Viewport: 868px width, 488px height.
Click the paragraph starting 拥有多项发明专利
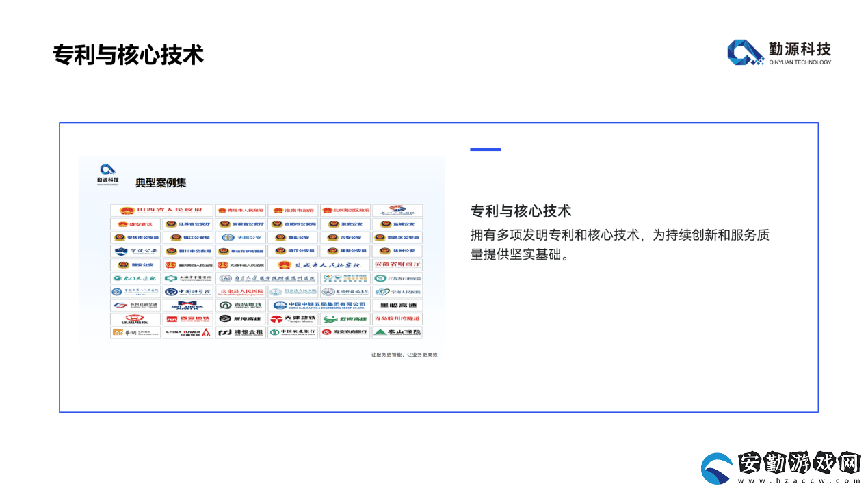(x=620, y=245)
